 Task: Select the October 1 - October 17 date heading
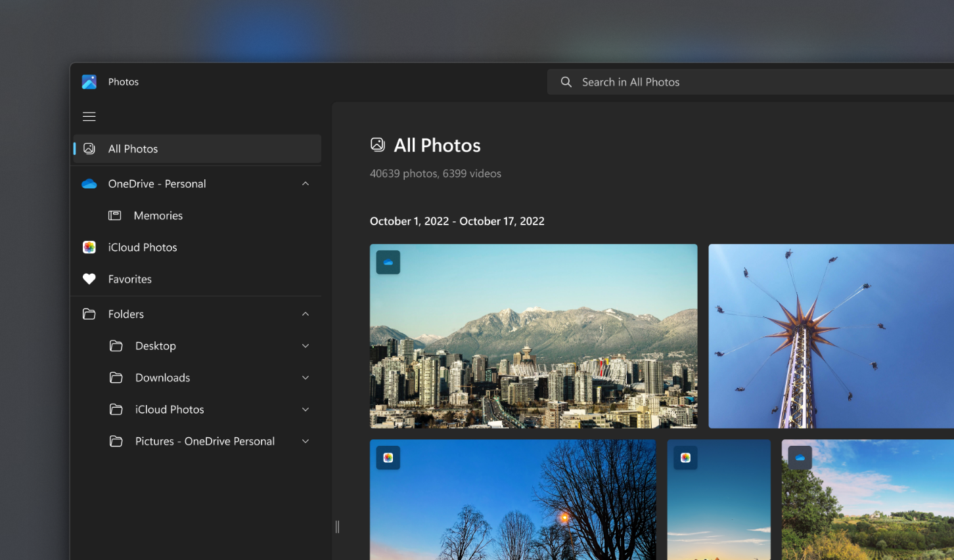pyautogui.click(x=457, y=221)
